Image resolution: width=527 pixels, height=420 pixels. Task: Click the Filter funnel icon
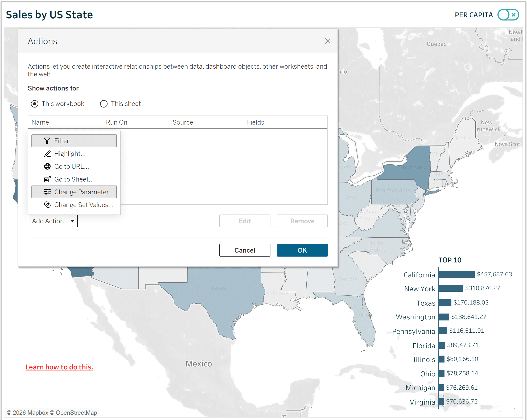coord(47,141)
